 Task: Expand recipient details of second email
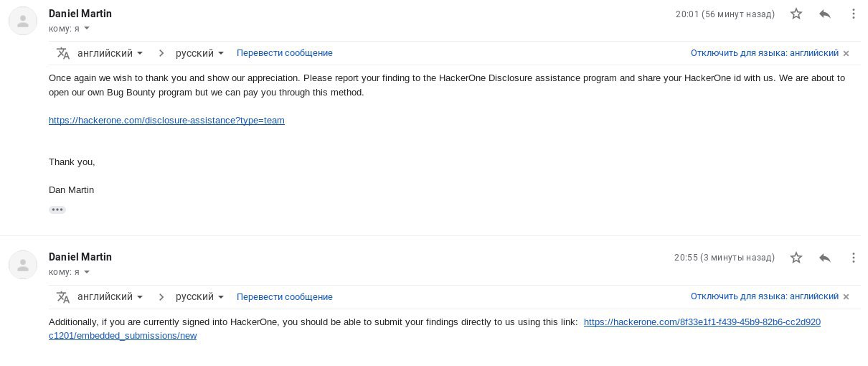[87, 272]
